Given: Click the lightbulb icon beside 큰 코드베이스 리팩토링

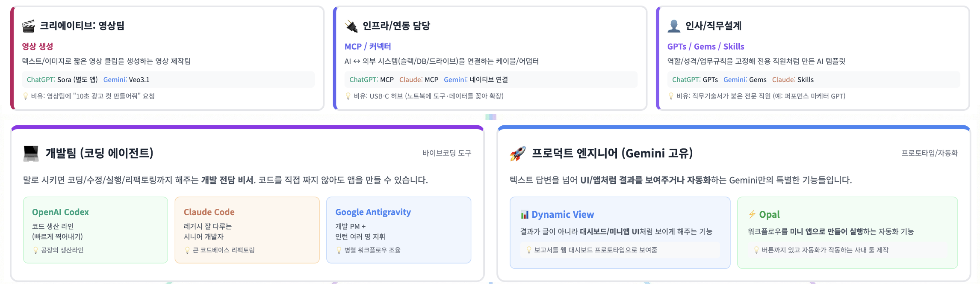Looking at the screenshot, I should [x=187, y=250].
